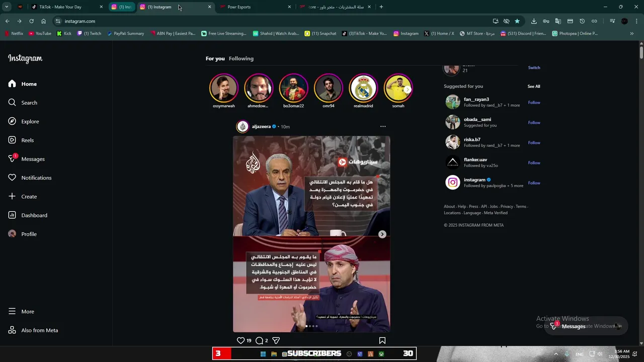
Task: Open the Dashboard from the sidebar
Action: 28,215
